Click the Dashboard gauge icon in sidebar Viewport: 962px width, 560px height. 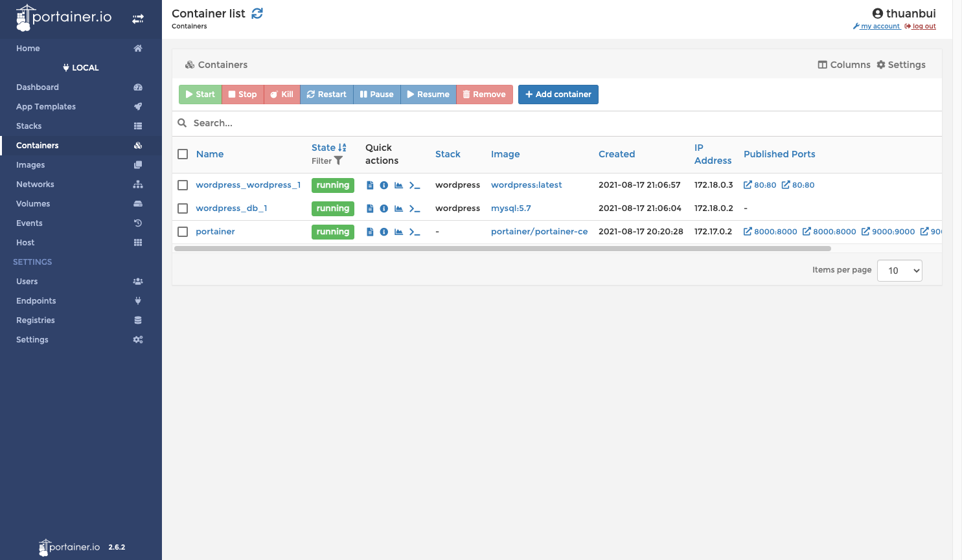coord(138,87)
